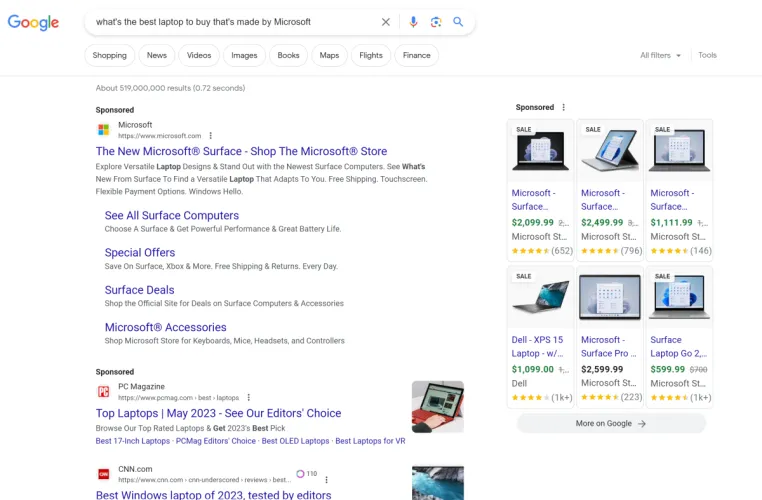
Task: Open the three-dot menu beside the pcmag.com URL
Action: (249, 397)
